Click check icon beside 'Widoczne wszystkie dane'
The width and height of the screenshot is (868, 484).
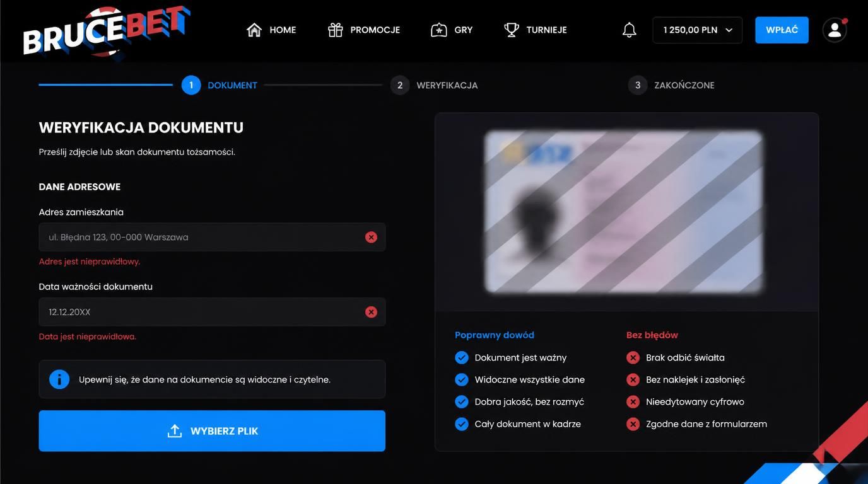462,380
